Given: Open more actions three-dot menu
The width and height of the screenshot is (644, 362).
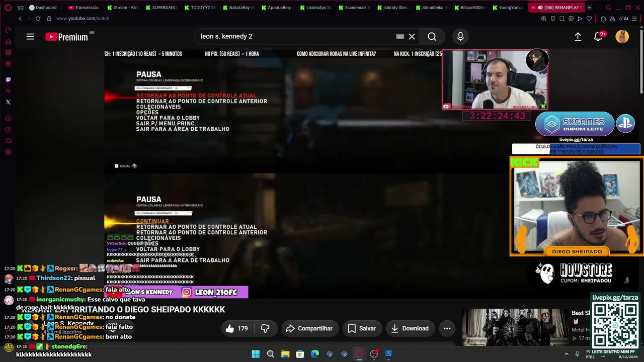Looking at the screenshot, I should click(447, 328).
